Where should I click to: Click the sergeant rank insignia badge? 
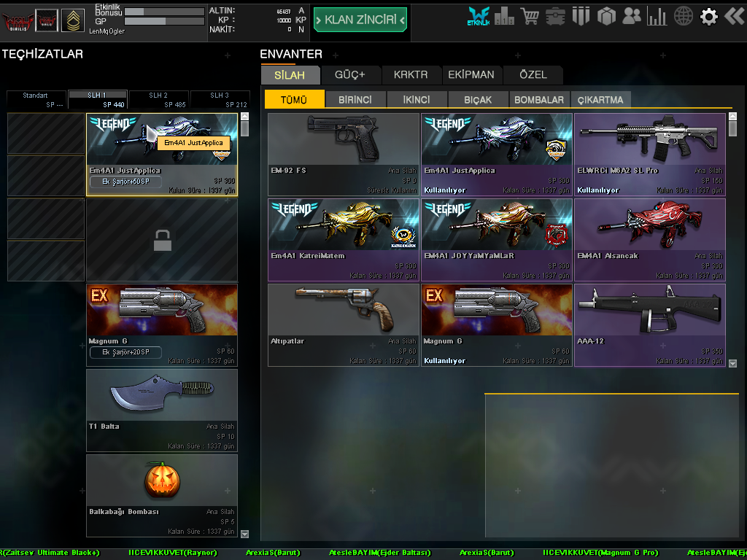click(x=73, y=20)
